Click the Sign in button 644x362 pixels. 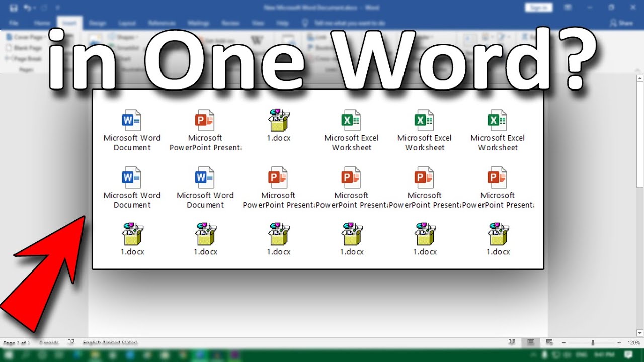pos(538,7)
